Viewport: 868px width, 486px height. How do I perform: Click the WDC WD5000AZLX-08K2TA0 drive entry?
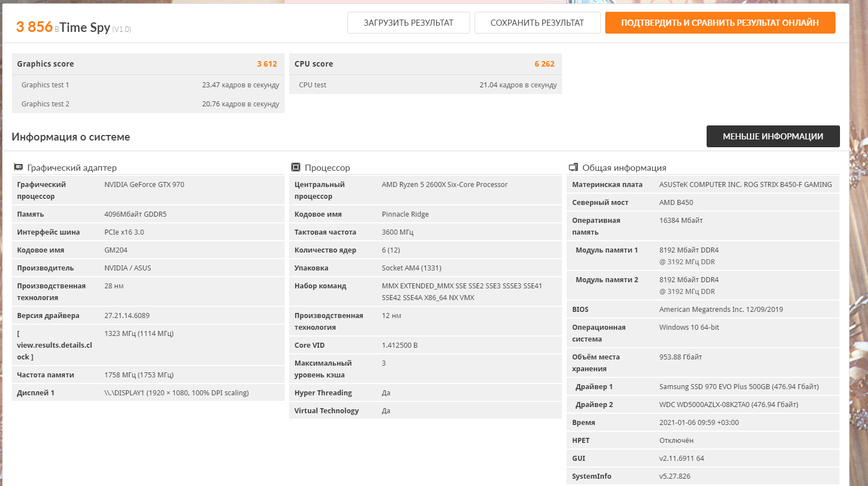[x=729, y=405]
